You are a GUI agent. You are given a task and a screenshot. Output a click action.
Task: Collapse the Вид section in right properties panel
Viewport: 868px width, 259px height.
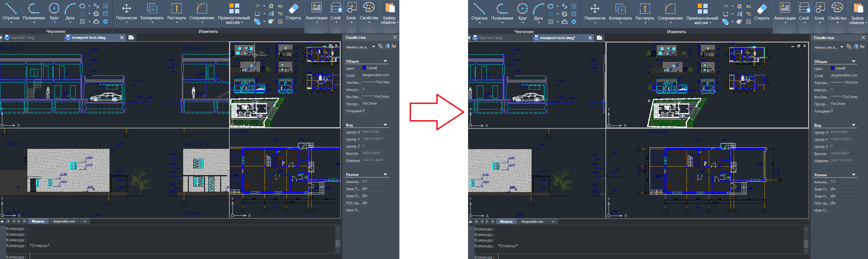click(854, 126)
